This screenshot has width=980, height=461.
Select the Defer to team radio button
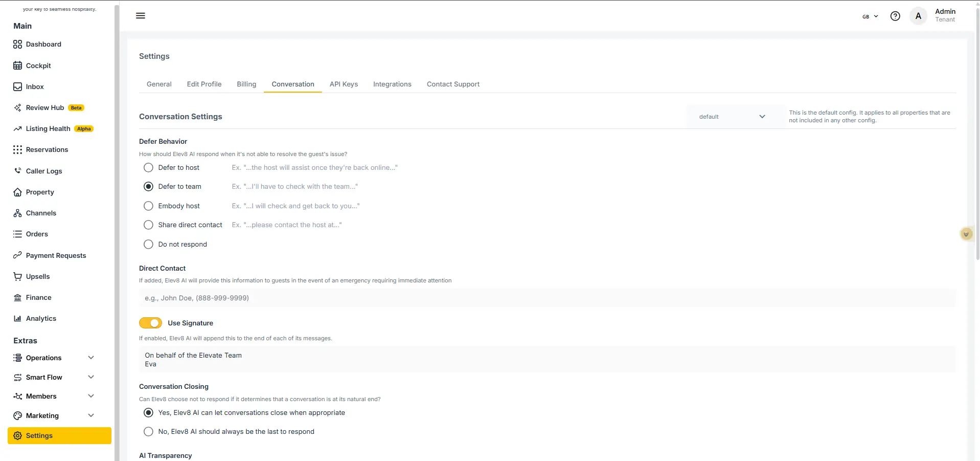pos(148,186)
